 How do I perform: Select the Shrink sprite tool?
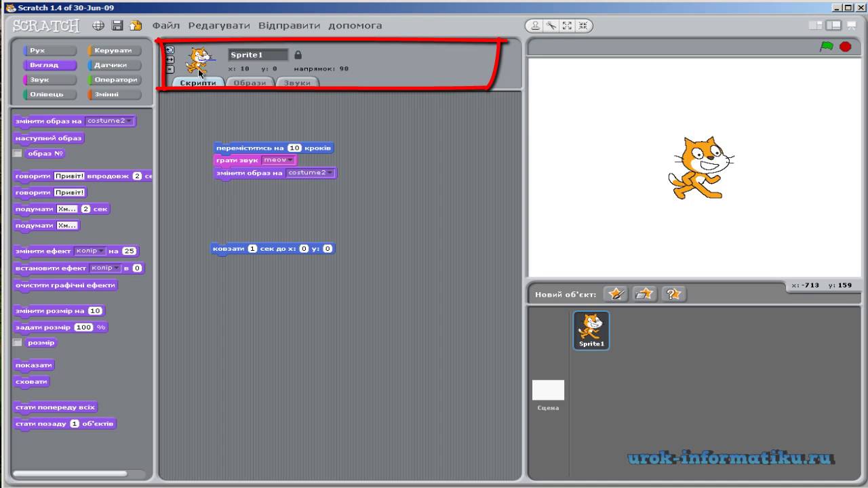click(583, 26)
